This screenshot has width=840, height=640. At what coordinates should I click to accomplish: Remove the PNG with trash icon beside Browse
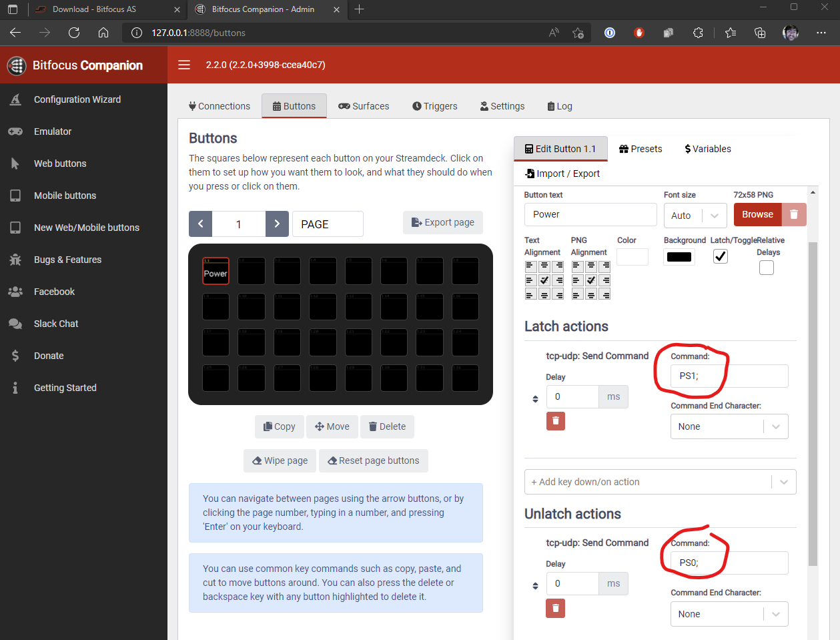[x=794, y=214]
